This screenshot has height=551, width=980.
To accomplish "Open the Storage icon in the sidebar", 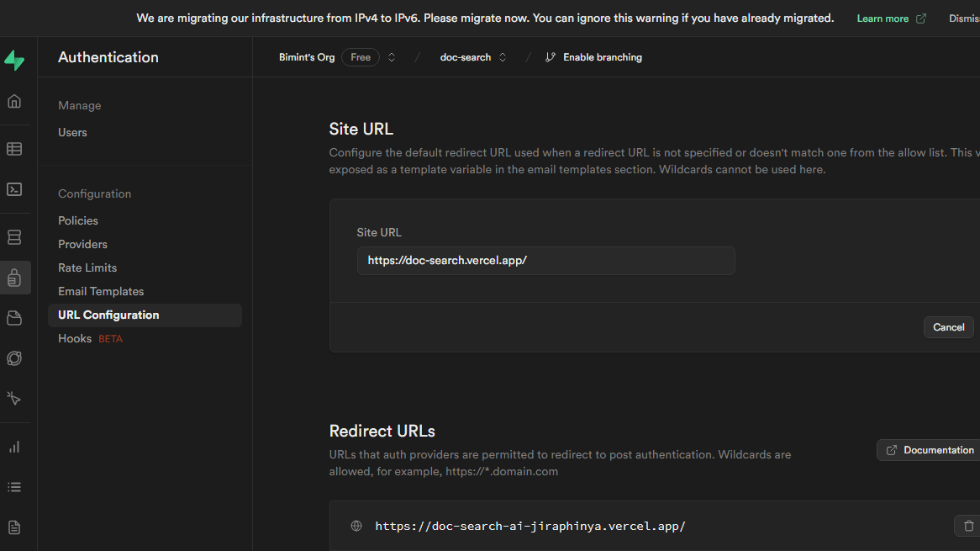I will pos(14,318).
